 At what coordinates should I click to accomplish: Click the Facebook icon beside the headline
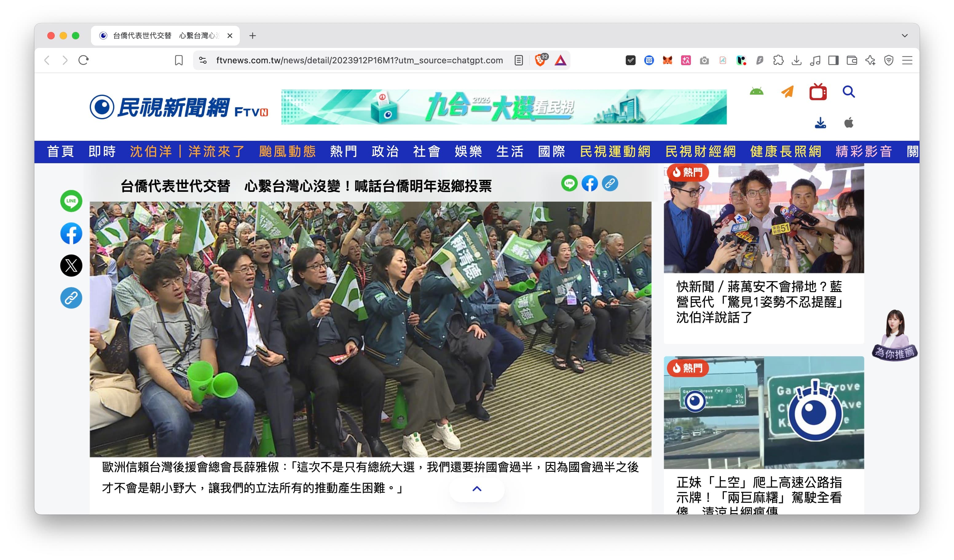pos(590,183)
